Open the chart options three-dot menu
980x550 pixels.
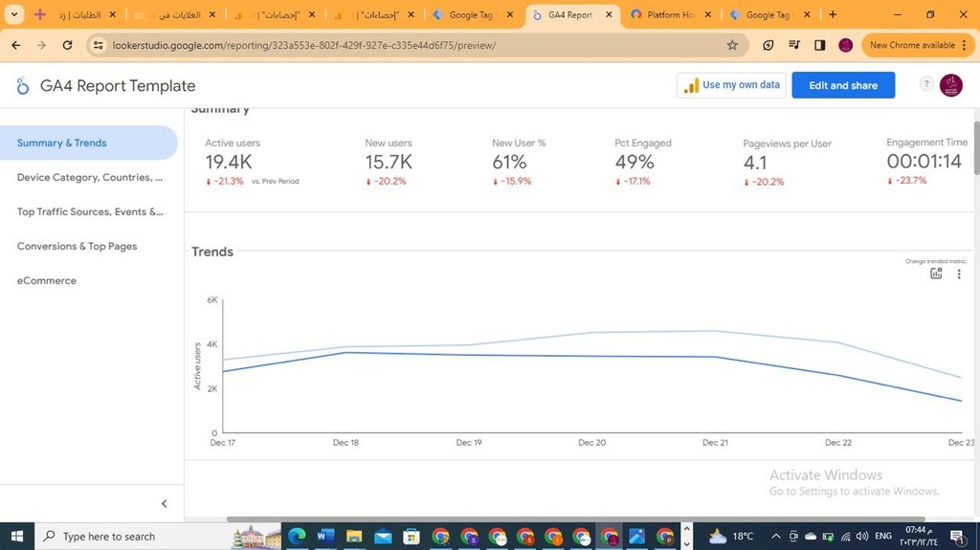pyautogui.click(x=959, y=274)
